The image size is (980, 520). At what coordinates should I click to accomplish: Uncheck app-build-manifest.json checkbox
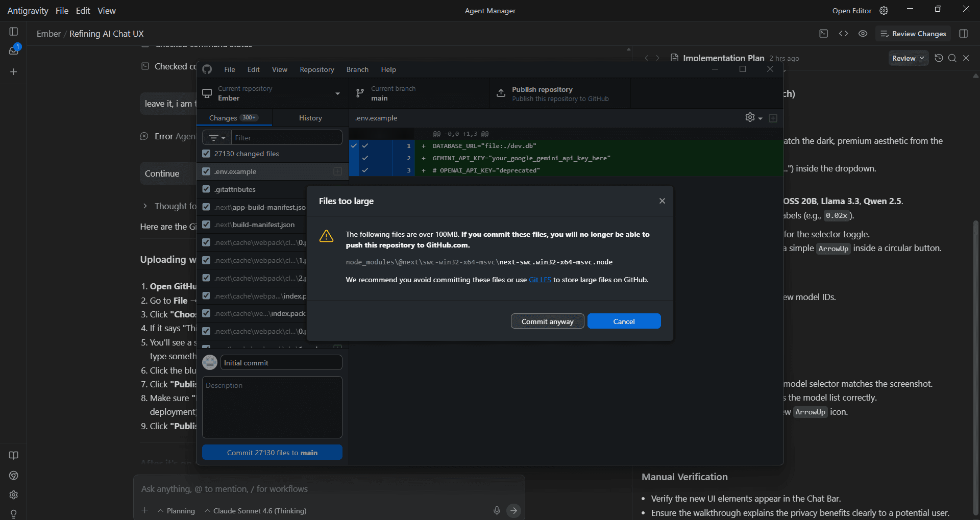206,207
